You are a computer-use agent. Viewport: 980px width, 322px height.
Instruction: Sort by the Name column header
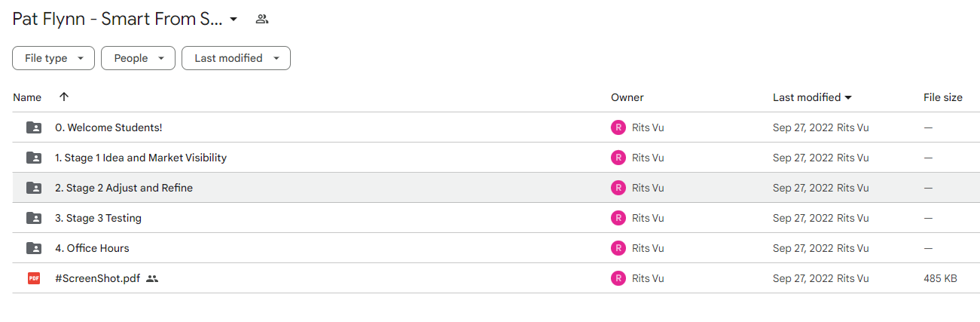27,97
